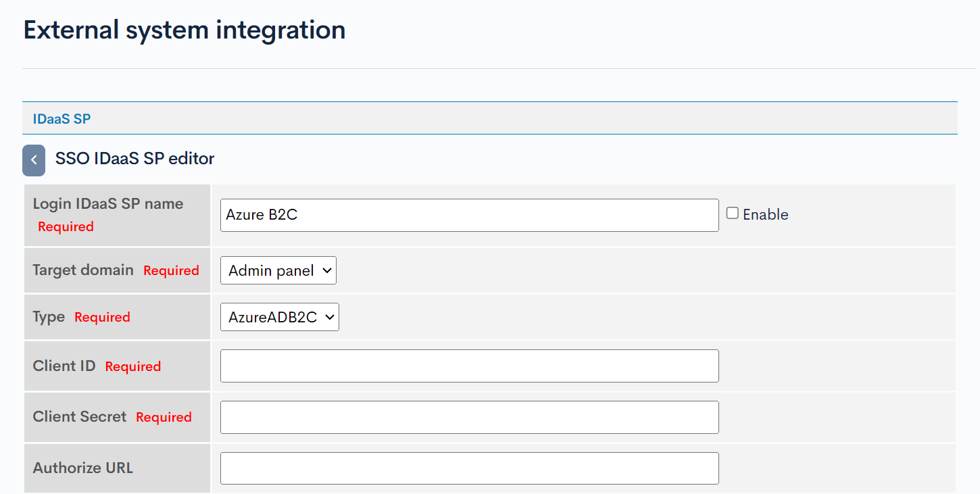The image size is (980, 494).
Task: Click the Required label beside Target domain
Action: click(x=171, y=270)
